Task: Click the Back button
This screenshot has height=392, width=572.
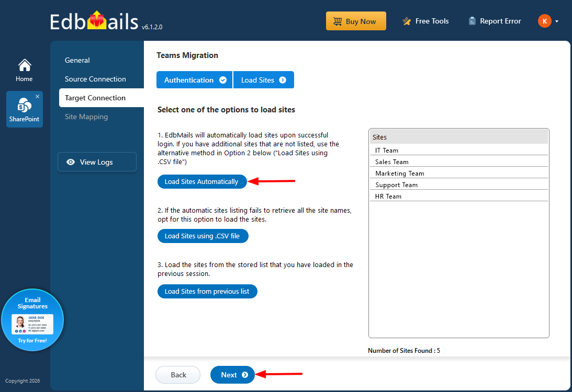Action: (x=178, y=375)
